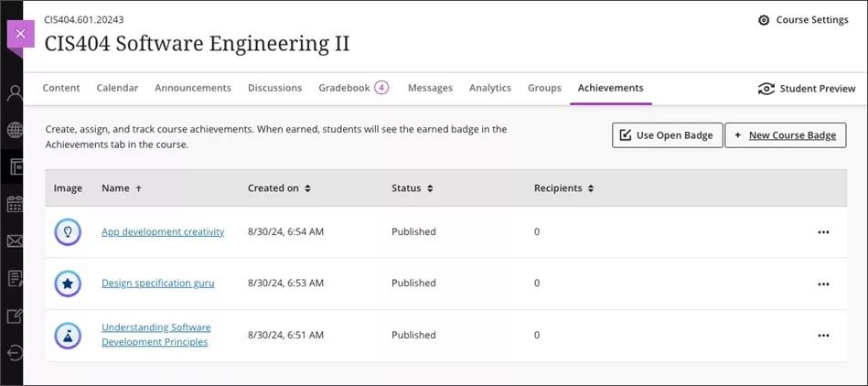Click the flask badge icon for Understanding Software Development
The width and height of the screenshot is (868, 386).
click(x=68, y=336)
